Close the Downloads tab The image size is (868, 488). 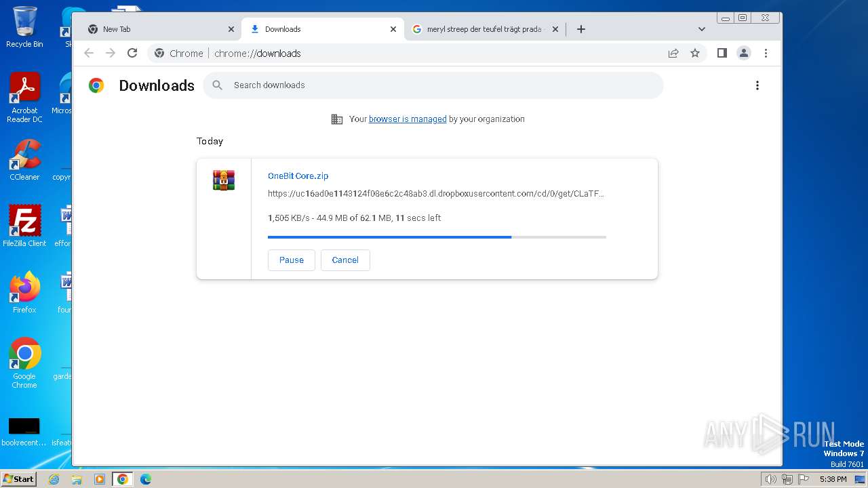click(x=393, y=29)
